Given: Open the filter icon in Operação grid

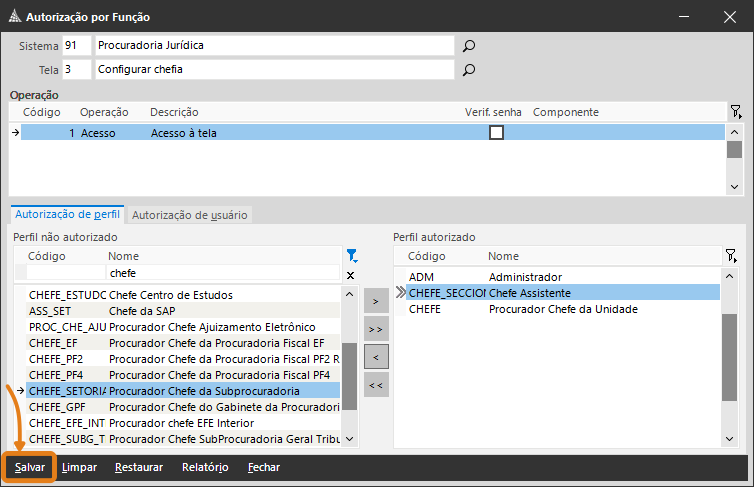Looking at the screenshot, I should (735, 112).
